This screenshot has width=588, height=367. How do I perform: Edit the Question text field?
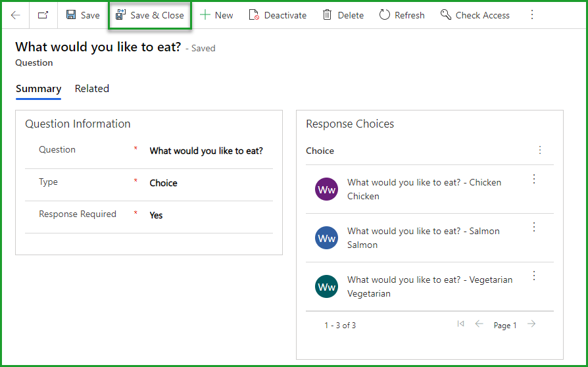206,151
